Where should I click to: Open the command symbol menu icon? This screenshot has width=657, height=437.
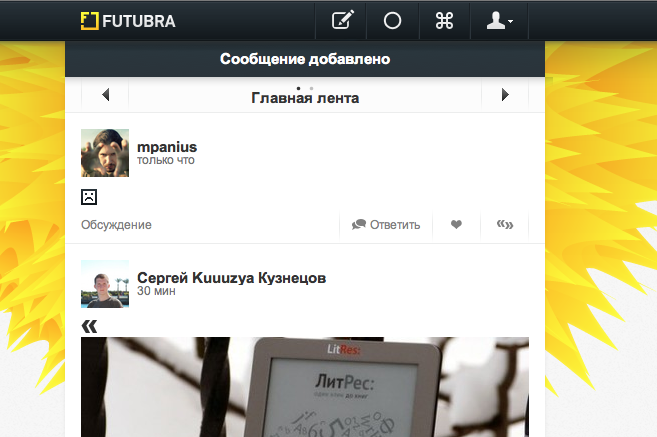pyautogui.click(x=444, y=20)
